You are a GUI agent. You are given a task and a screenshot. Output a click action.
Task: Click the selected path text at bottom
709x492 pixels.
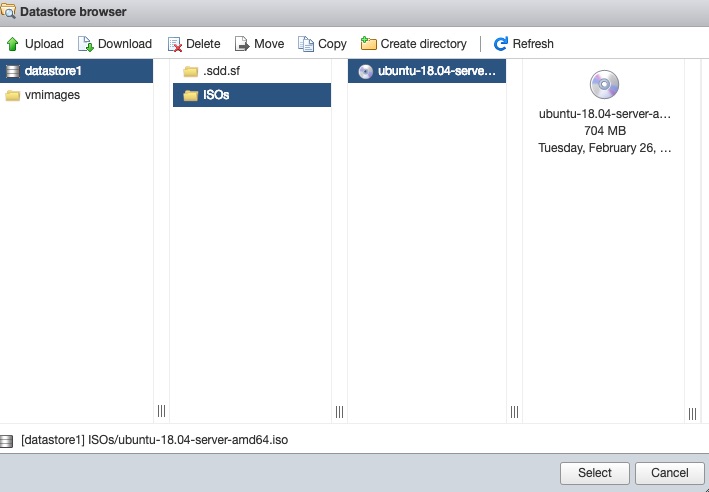tap(154, 440)
